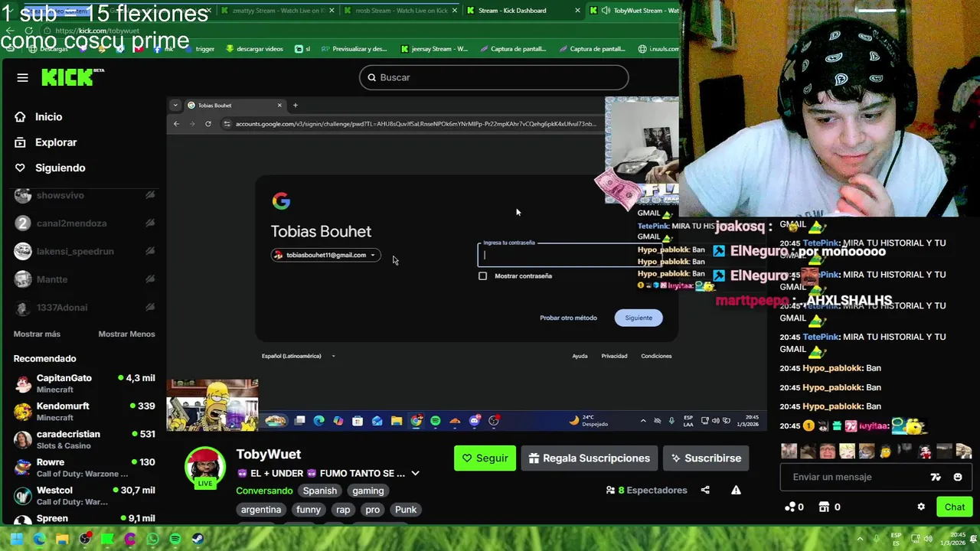Open 1337Adonai followed channel
Image resolution: width=980 pixels, height=551 pixels.
click(x=84, y=308)
